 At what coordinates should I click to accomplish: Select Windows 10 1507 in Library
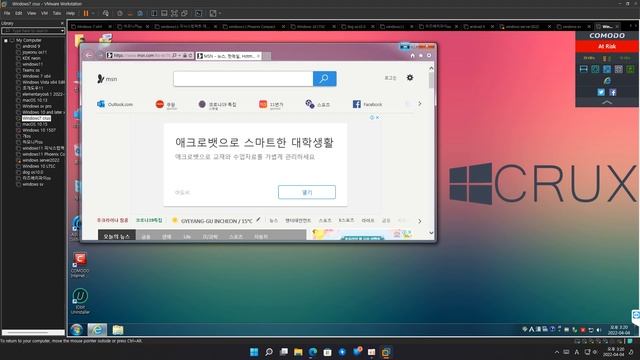(39, 130)
